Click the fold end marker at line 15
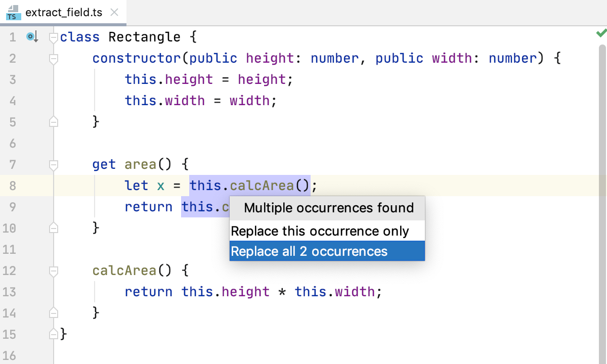Screen dimensions: 607x364 pyautogui.click(x=54, y=334)
